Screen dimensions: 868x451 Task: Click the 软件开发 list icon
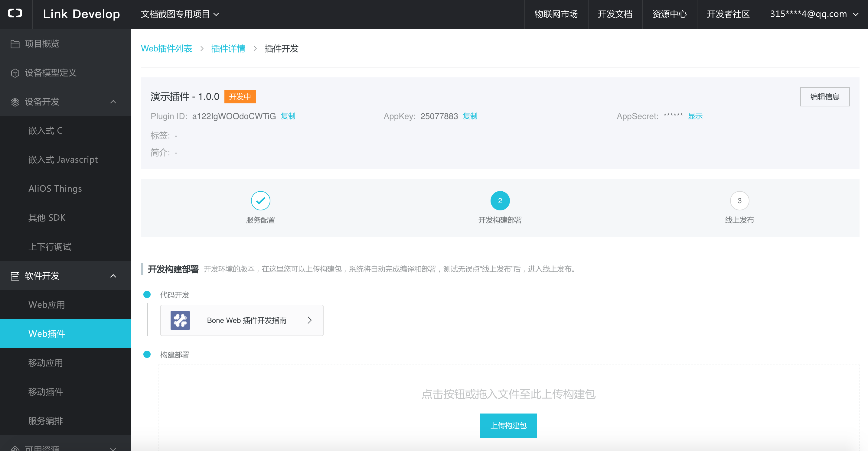[15, 276]
